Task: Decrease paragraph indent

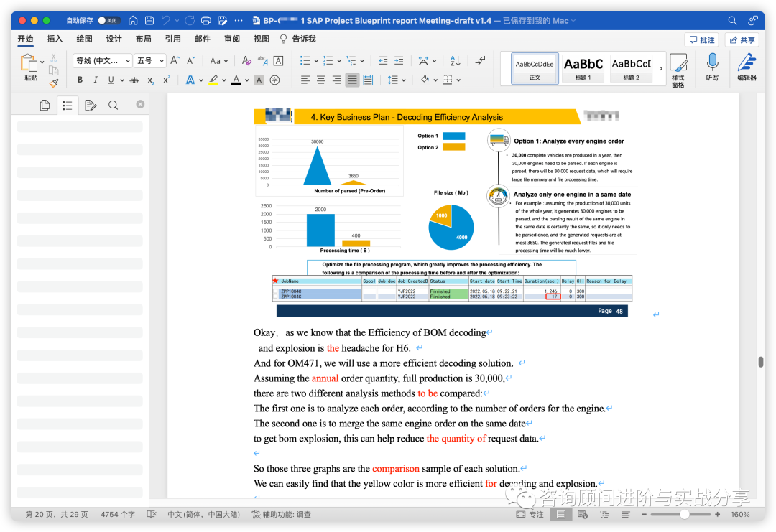Action: coord(383,60)
